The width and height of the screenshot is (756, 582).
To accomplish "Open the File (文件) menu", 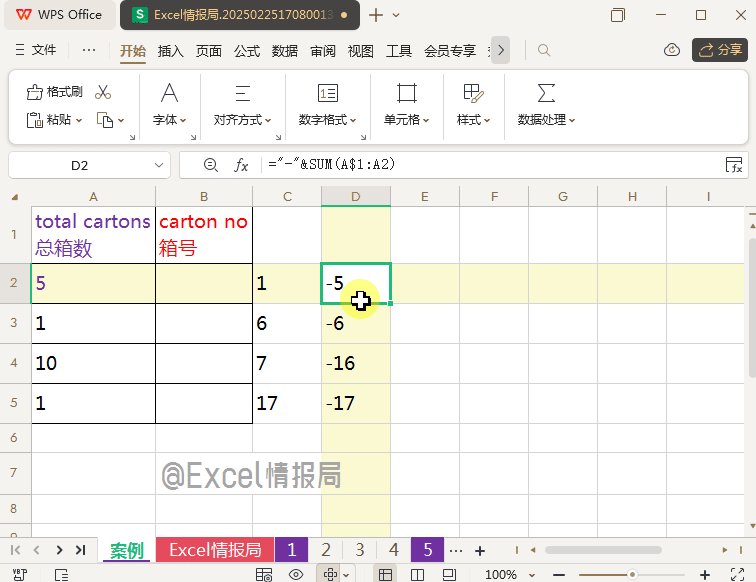I will [x=36, y=50].
